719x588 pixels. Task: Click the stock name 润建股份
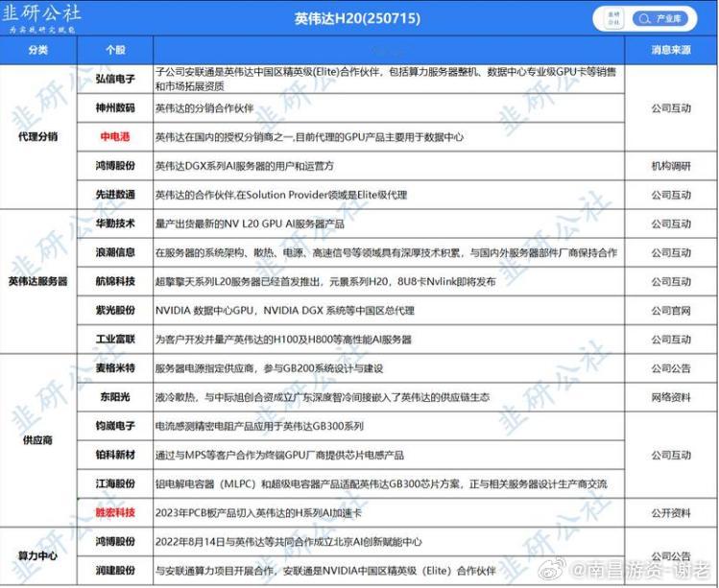point(115,570)
